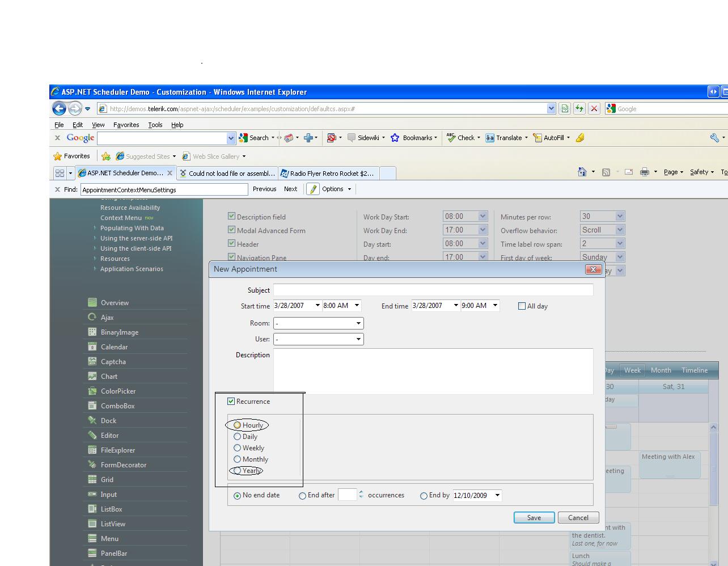
Task: Click the Save button in New Appointment
Action: point(534,518)
